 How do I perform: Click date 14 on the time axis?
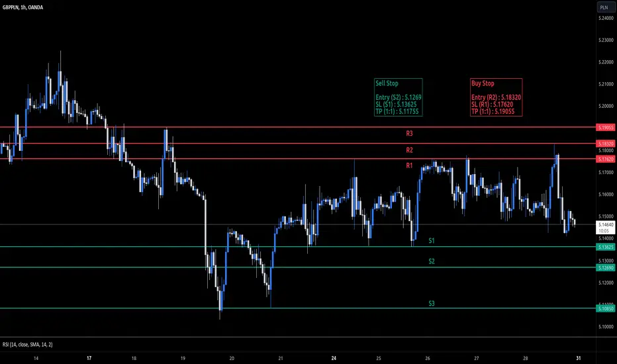pyautogui.click(x=36, y=358)
